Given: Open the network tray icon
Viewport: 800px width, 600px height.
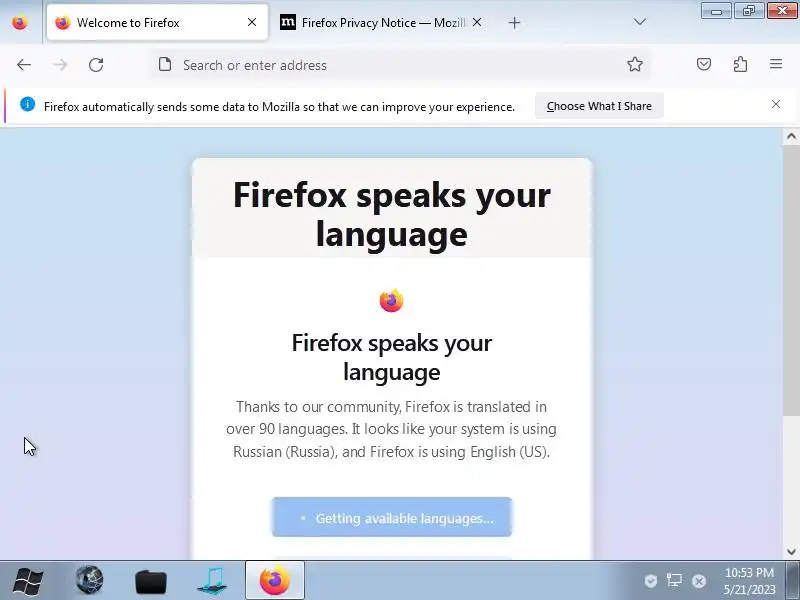Looking at the screenshot, I should (674, 581).
